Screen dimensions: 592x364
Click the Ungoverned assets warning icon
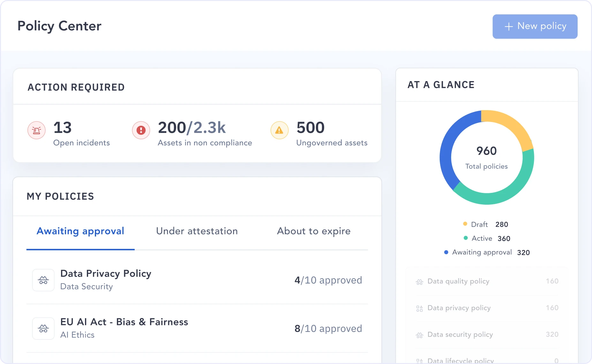pyautogui.click(x=279, y=130)
